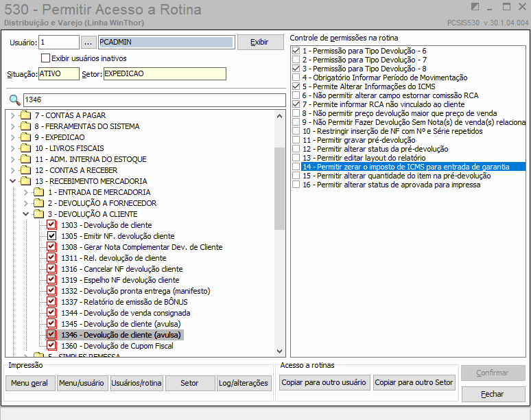The image size is (531, 420).
Task: Expand the 9 - EXPEDICAO node
Action: pyautogui.click(x=13, y=137)
